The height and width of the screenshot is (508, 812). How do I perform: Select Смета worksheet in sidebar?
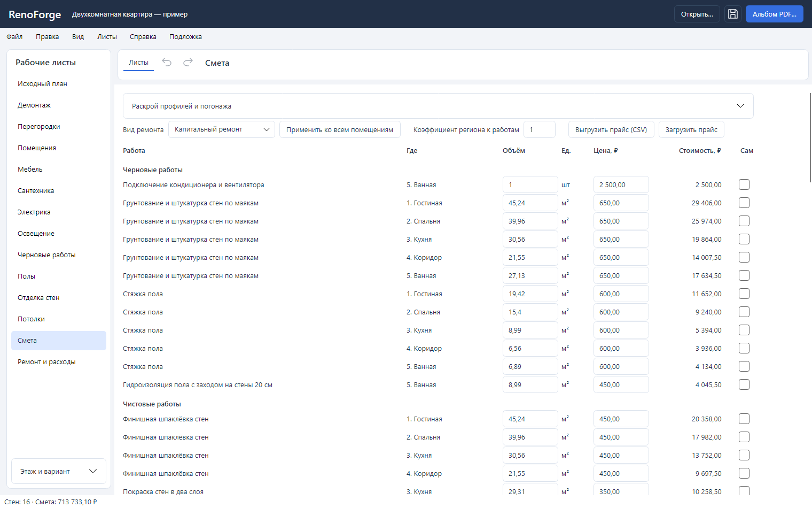[59, 341]
